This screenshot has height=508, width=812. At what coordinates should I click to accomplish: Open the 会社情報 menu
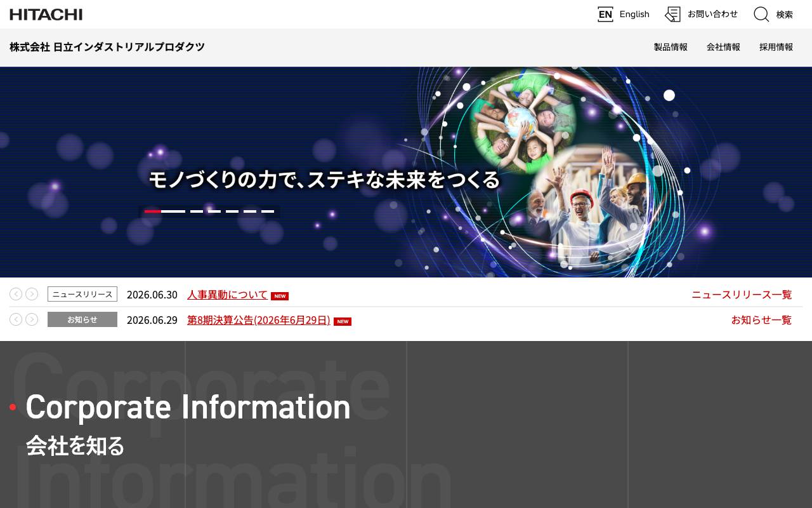[x=723, y=47]
